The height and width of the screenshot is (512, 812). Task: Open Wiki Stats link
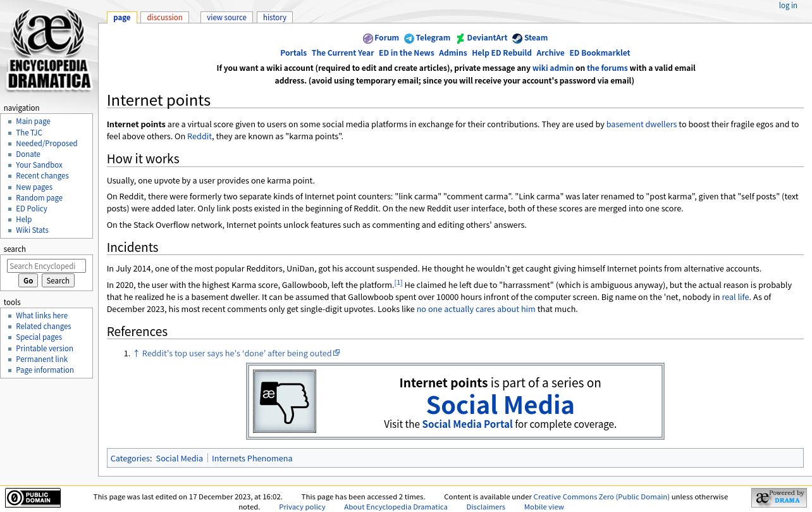[32, 230]
